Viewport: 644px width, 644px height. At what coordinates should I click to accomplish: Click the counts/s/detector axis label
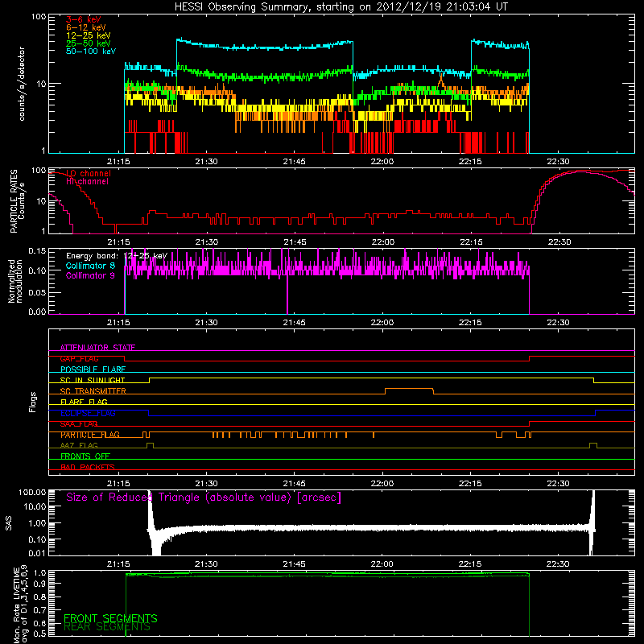pyautogui.click(x=22, y=84)
